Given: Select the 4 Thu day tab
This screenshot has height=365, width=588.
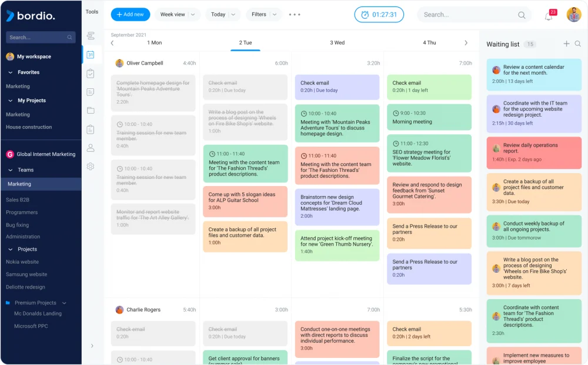Looking at the screenshot, I should coord(429,43).
